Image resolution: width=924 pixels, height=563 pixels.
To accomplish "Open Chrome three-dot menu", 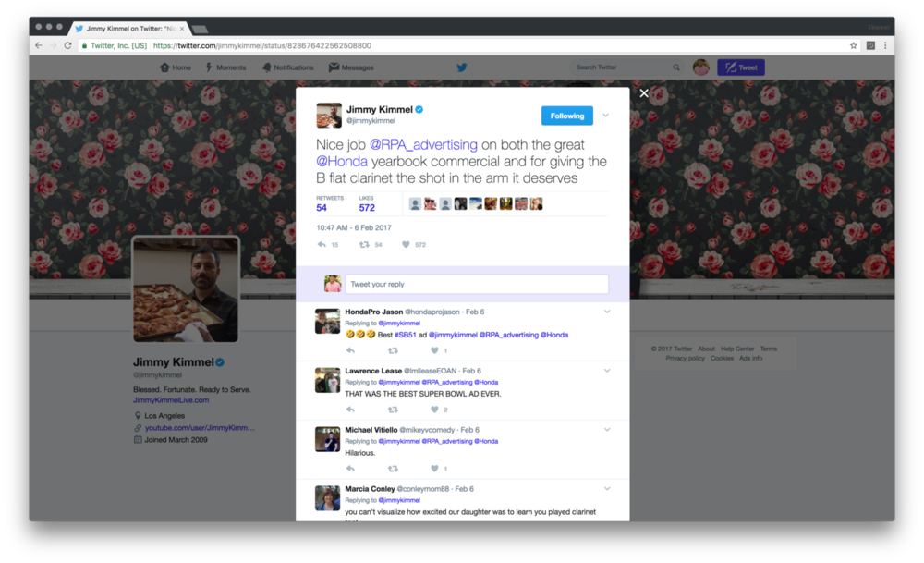I will 885,45.
